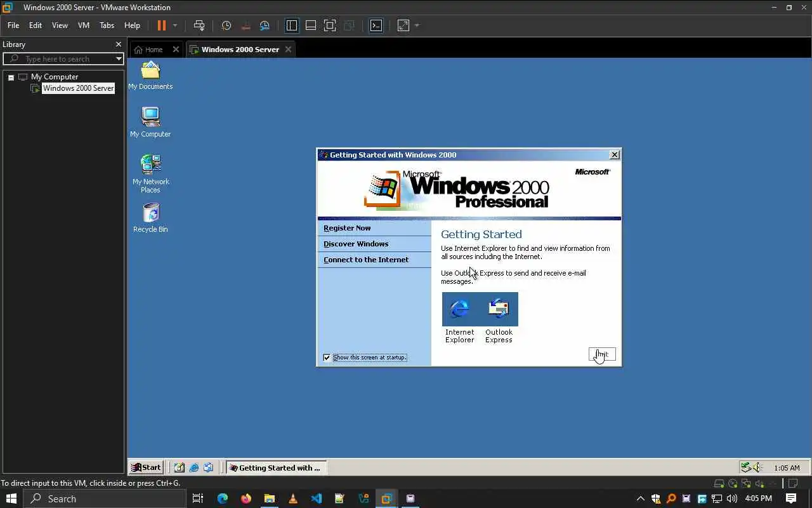Close the Library panel
This screenshot has height=508, width=812.
pyautogui.click(x=118, y=44)
